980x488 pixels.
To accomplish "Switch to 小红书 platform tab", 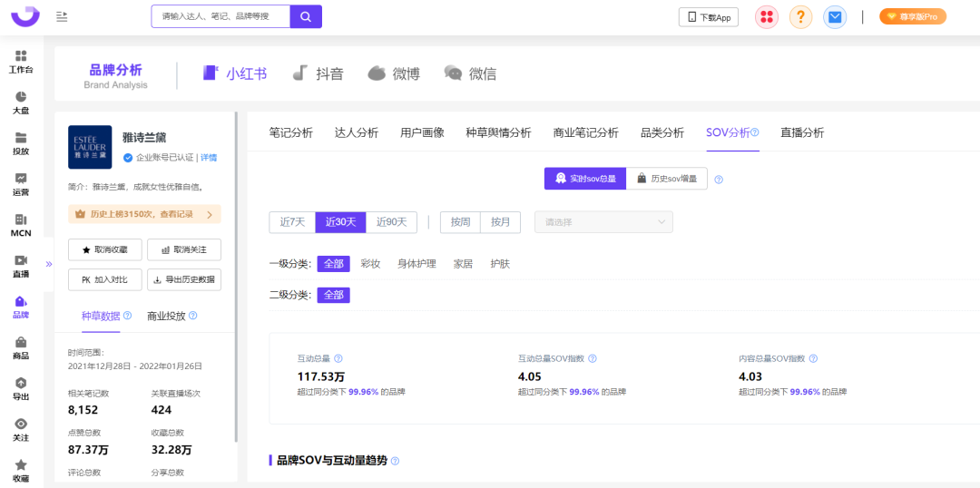I will click(x=235, y=73).
